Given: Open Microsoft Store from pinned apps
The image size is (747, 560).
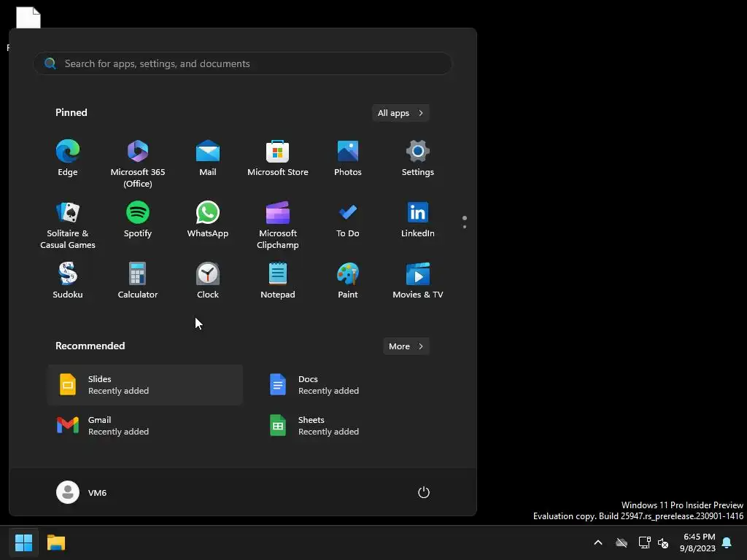Looking at the screenshot, I should tap(278, 158).
